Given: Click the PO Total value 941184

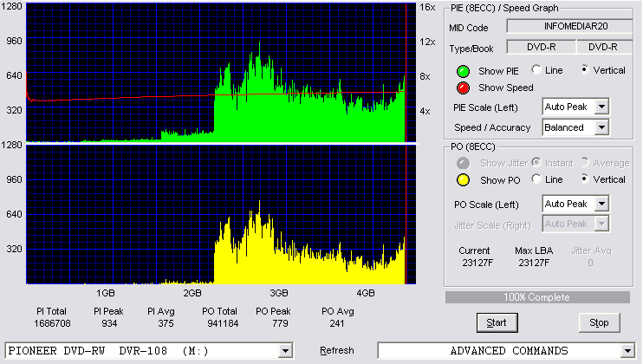Looking at the screenshot, I should click(223, 323).
